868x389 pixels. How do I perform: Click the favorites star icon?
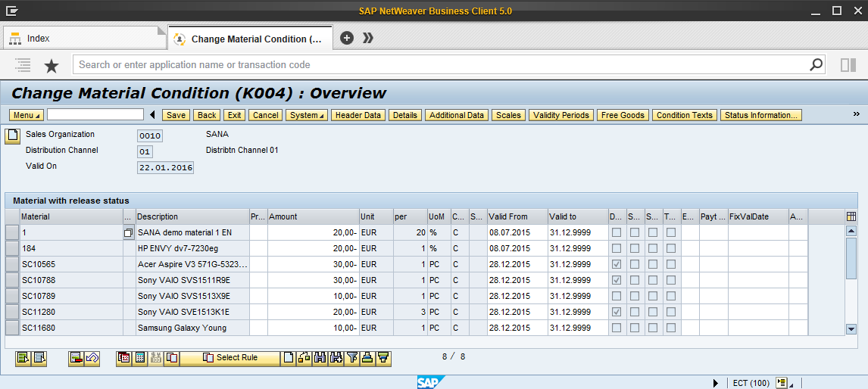[x=52, y=65]
